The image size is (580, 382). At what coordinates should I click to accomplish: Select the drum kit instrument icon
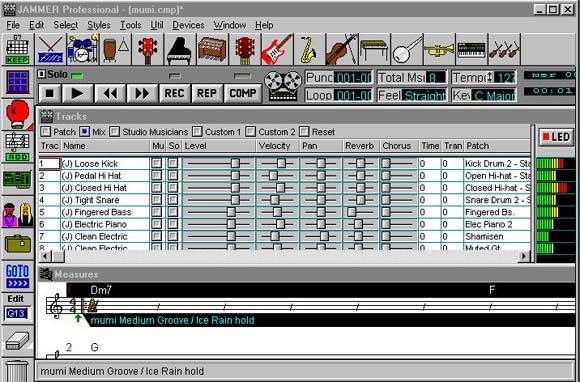(x=82, y=49)
